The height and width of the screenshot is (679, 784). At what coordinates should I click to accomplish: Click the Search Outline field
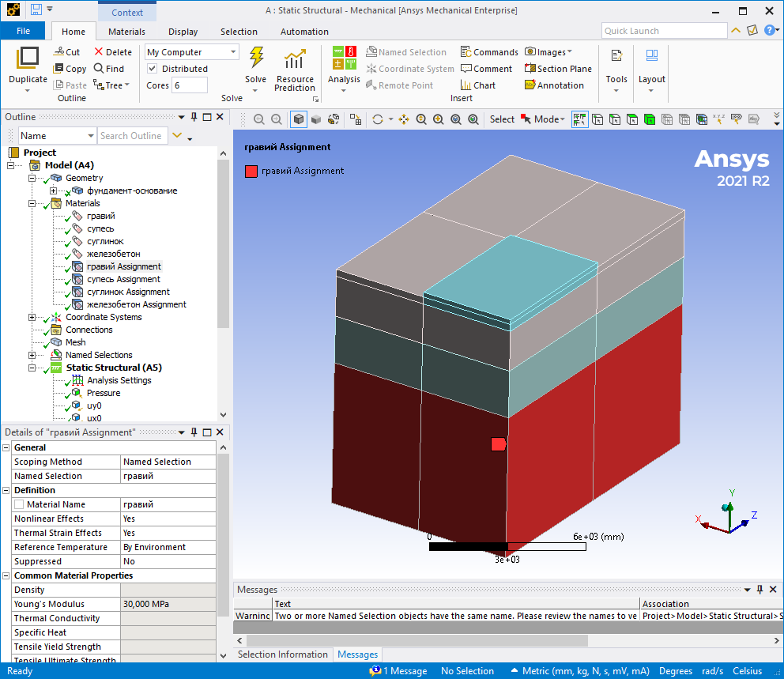point(132,135)
